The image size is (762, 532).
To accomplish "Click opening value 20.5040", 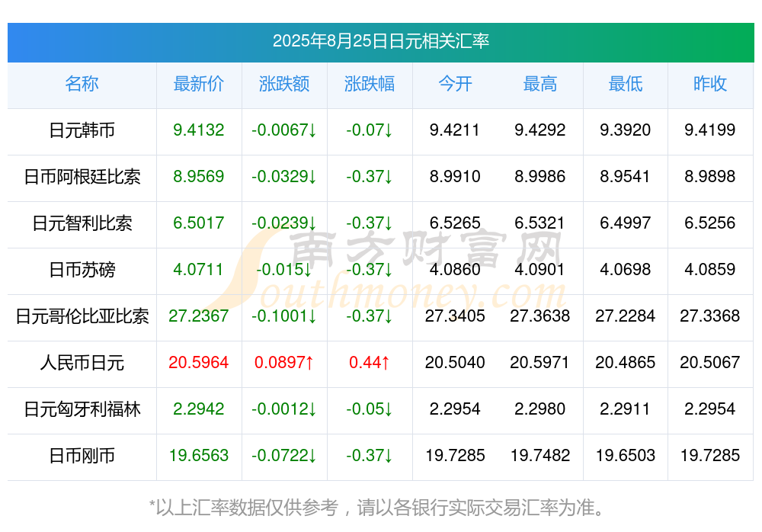I will click(x=455, y=362).
